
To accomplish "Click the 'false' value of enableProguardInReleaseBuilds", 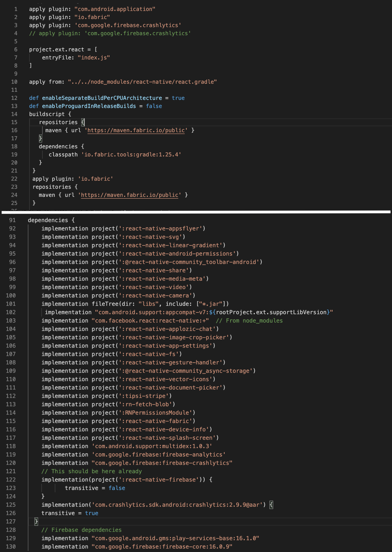I will click(154, 106).
